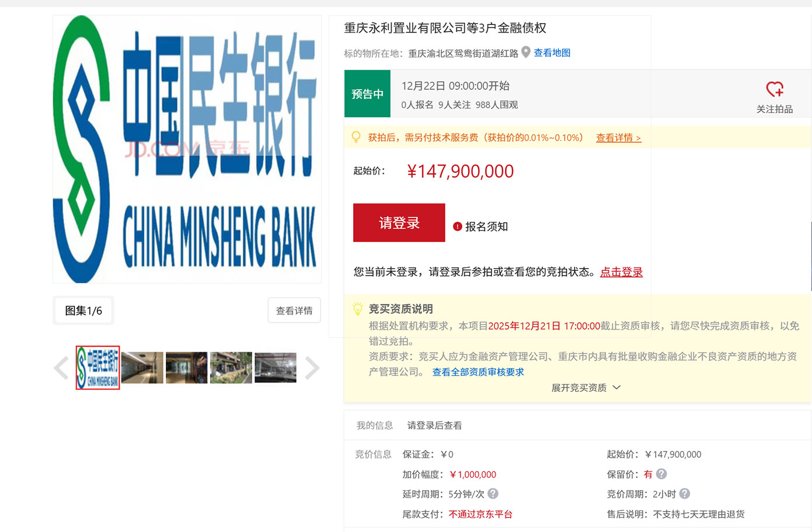Select the Minsheng Bank logo thumbnail
Screen dimensions: 812x532
click(97, 367)
